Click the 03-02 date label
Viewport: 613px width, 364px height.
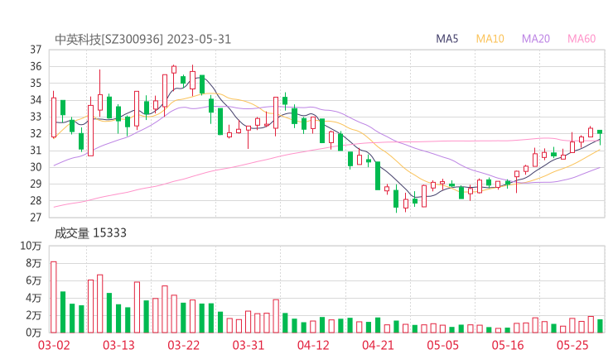click(54, 345)
